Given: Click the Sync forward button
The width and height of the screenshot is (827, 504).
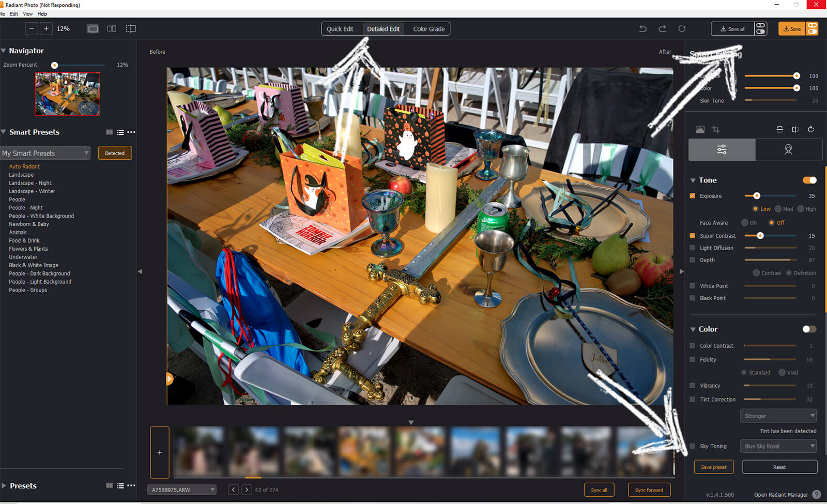Looking at the screenshot, I should [x=649, y=490].
